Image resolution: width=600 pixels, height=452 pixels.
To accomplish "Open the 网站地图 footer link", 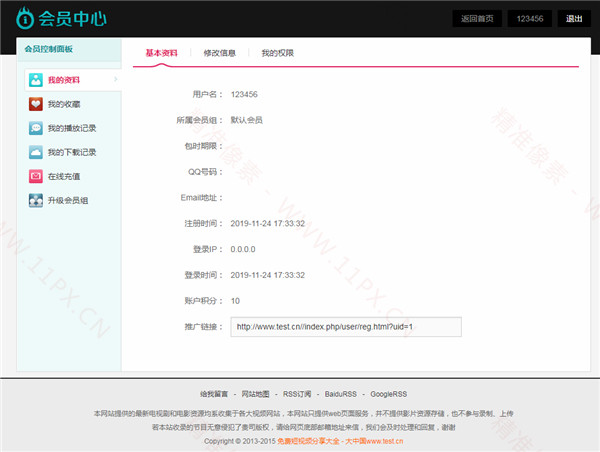I will (x=255, y=394).
